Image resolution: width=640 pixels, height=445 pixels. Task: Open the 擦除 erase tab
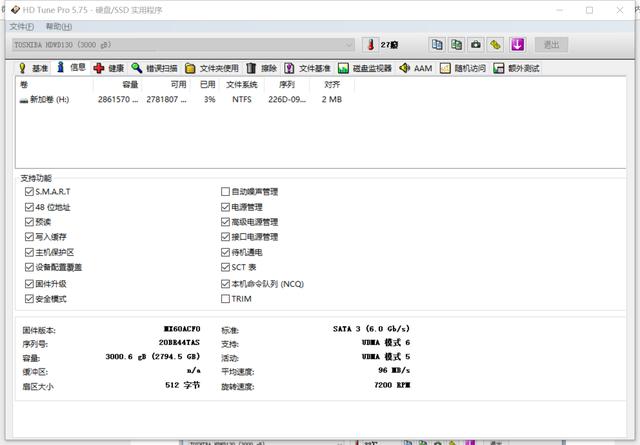[x=262, y=68]
